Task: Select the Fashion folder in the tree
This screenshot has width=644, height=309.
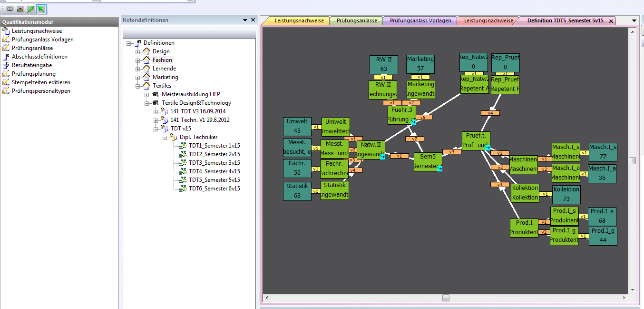Action: [x=162, y=60]
